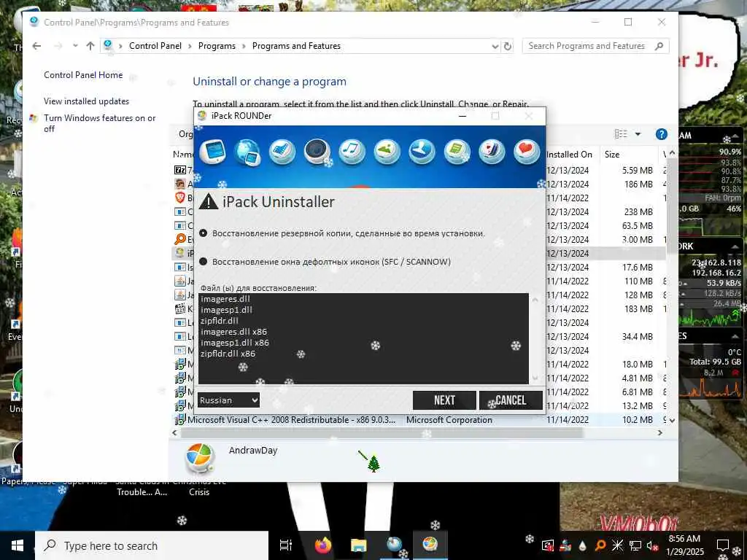Viewport: 747px width, 560px height.
Task: Open Task View on the taskbar
Action: tap(286, 545)
